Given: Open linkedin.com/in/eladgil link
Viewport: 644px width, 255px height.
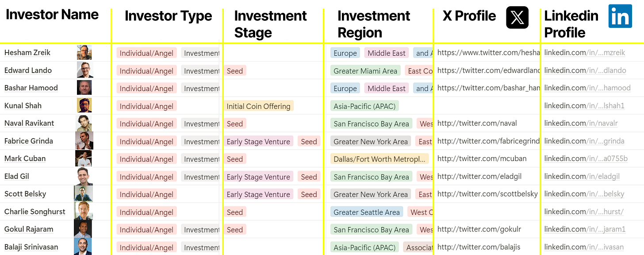Looking at the screenshot, I should click(582, 176).
